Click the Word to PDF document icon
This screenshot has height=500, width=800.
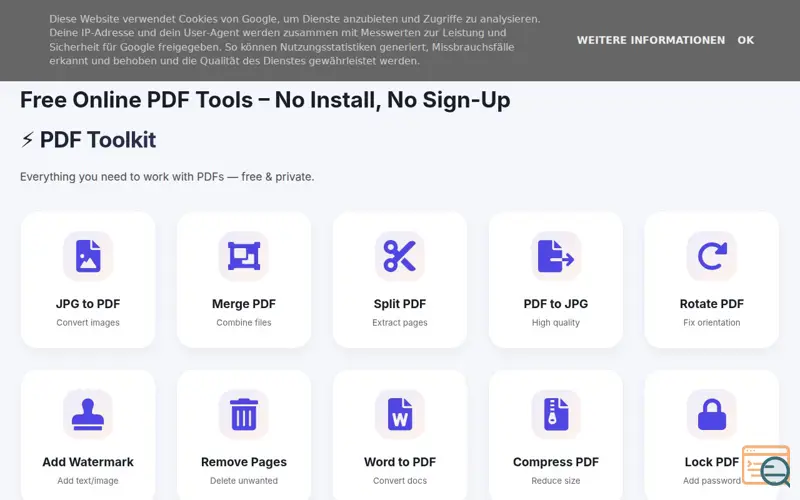(399, 414)
